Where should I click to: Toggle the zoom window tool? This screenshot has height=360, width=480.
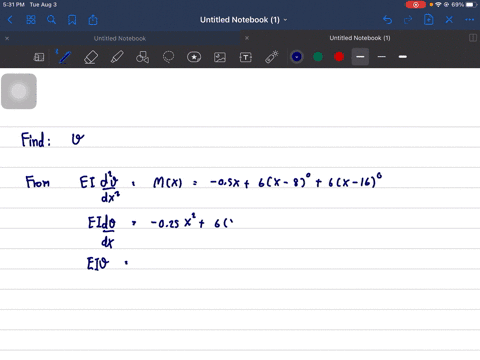tap(39, 57)
